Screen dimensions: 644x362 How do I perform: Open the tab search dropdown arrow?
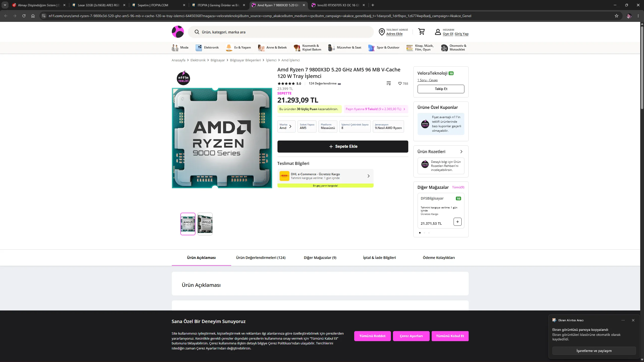coord(5,5)
